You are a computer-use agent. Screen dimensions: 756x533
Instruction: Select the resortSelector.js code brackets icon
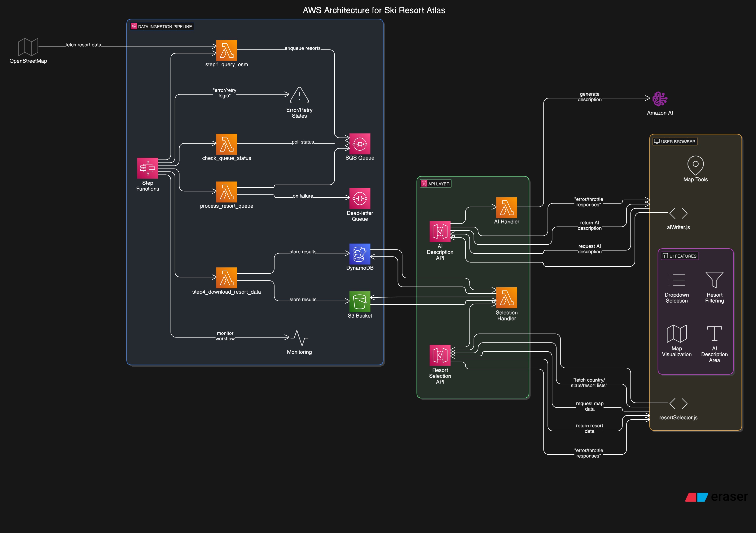tap(678, 403)
